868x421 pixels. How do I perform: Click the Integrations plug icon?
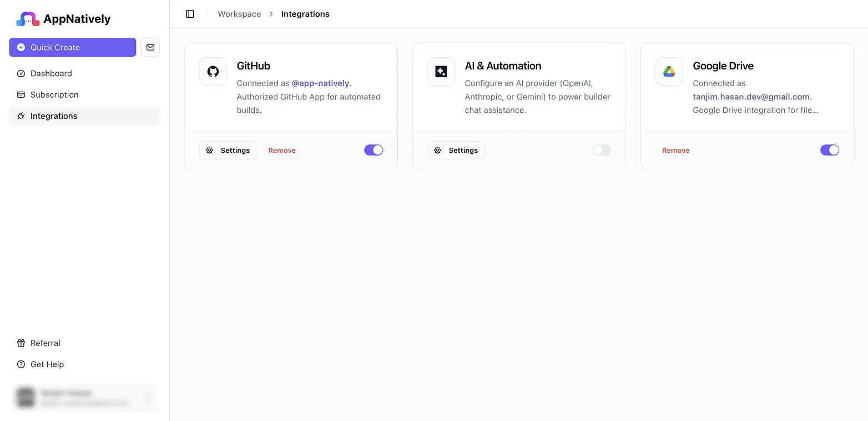coord(21,116)
